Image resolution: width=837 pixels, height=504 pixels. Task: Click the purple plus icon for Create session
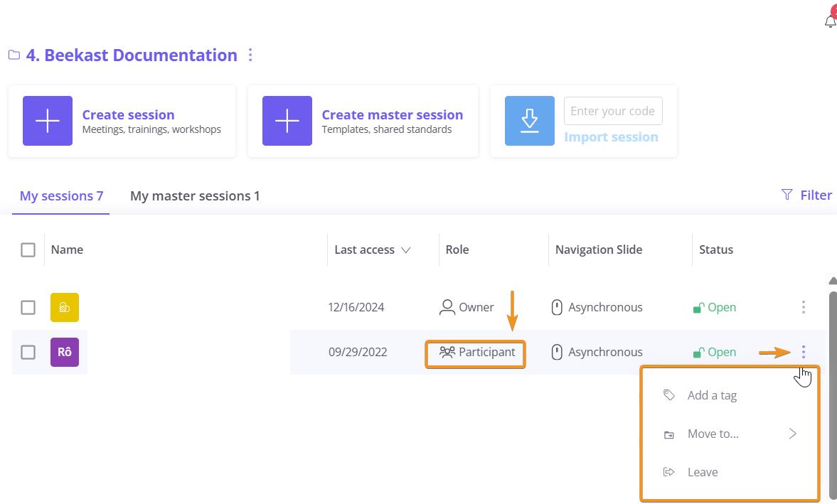pyautogui.click(x=48, y=121)
